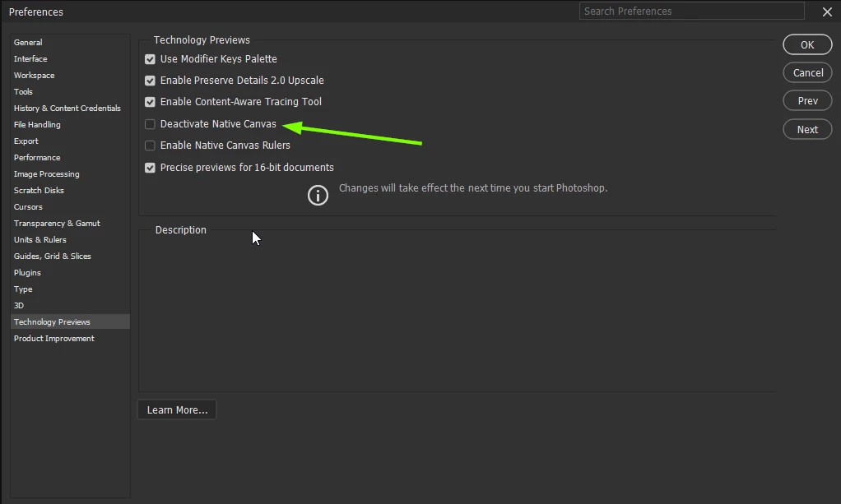Open Product Improvement section
This screenshot has height=504, width=841.
point(70,339)
